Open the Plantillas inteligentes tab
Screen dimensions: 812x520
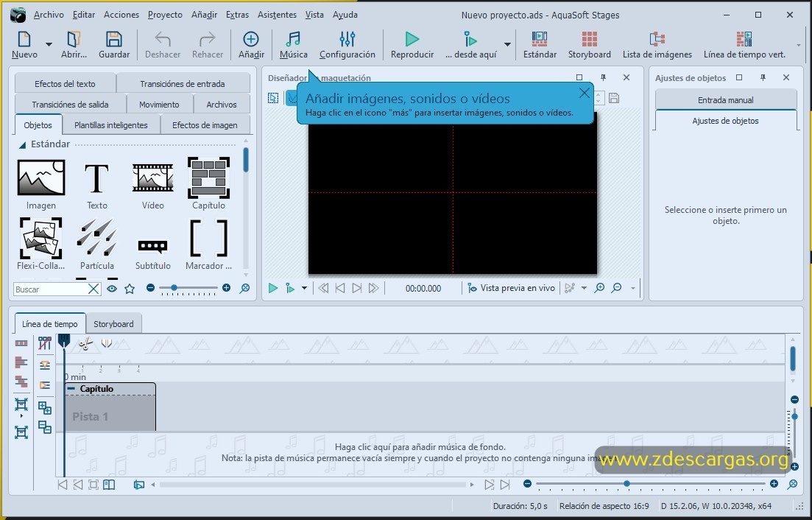[111, 124]
